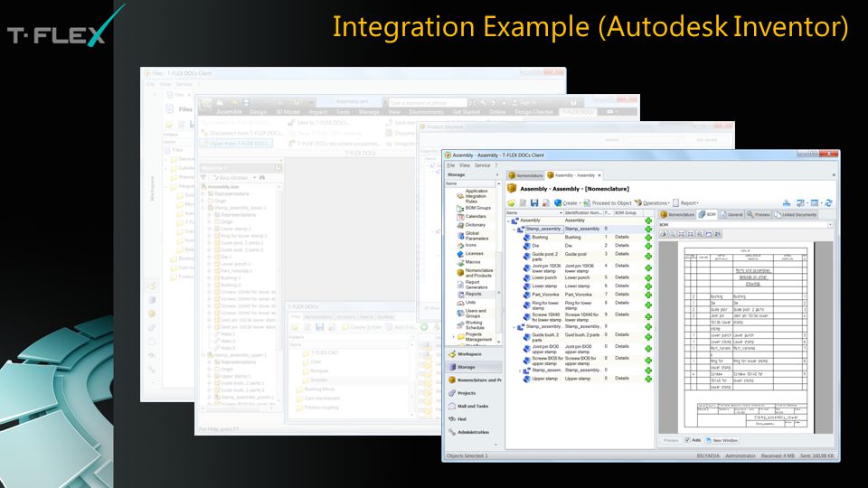Open Storage navigation pane
The height and width of the screenshot is (488, 868).
[475, 367]
